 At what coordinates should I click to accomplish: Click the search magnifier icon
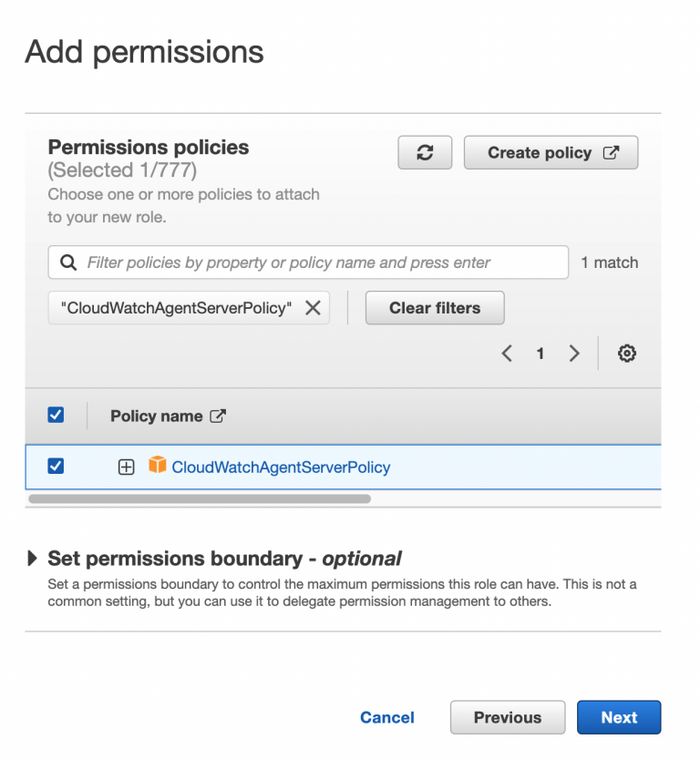[67, 262]
